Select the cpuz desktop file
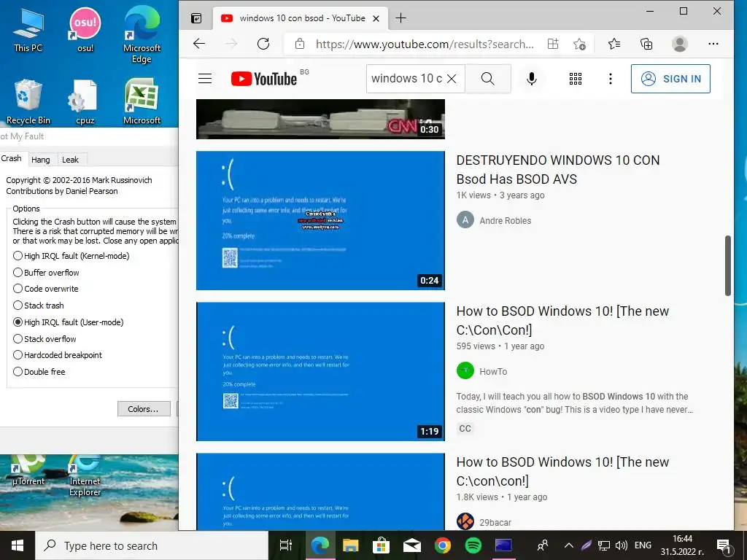The height and width of the screenshot is (560, 747). point(85,101)
